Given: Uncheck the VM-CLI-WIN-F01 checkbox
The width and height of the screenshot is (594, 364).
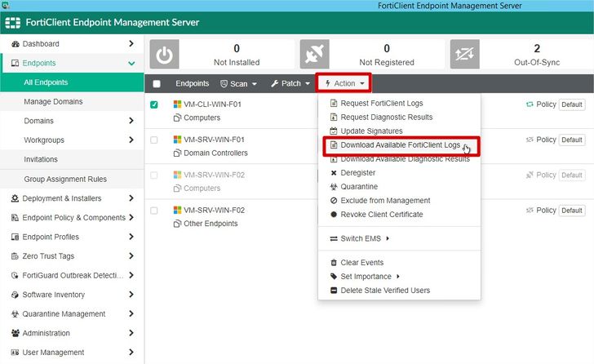Looking at the screenshot, I should pos(153,104).
